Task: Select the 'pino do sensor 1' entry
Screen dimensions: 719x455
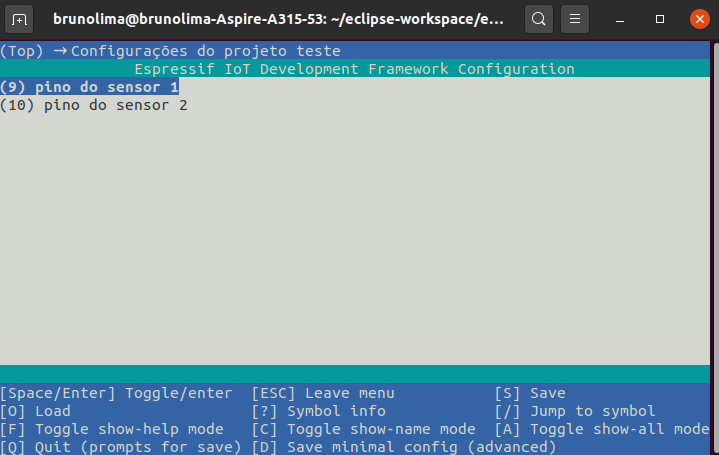Action: [x=90, y=87]
